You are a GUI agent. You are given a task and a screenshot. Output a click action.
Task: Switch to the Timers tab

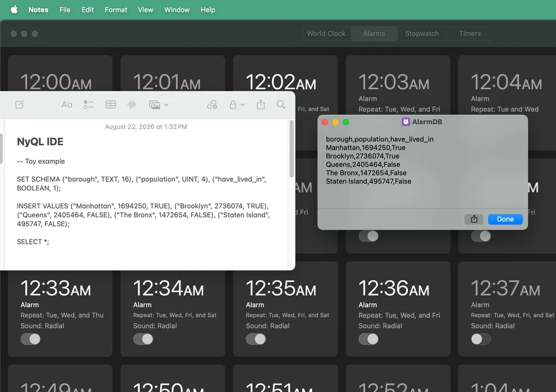pyautogui.click(x=470, y=34)
